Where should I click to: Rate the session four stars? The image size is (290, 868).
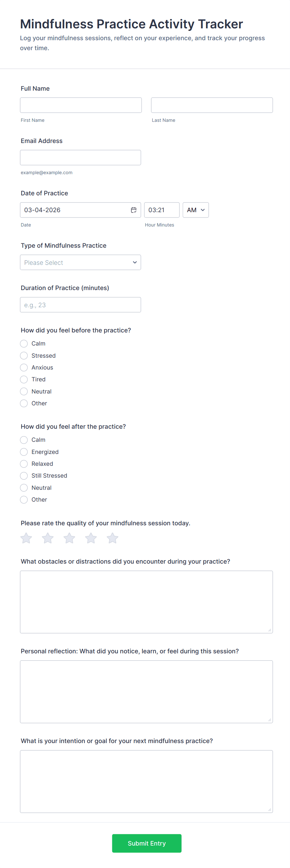pyautogui.click(x=91, y=538)
